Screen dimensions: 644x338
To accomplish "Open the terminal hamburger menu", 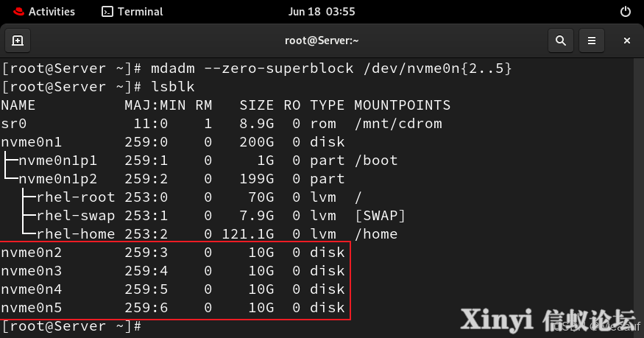I will point(592,41).
